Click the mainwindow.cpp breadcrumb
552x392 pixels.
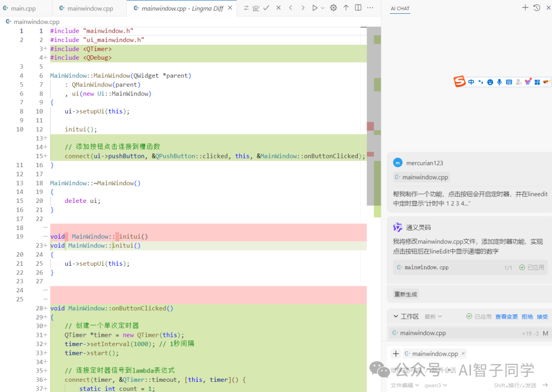[x=36, y=22]
